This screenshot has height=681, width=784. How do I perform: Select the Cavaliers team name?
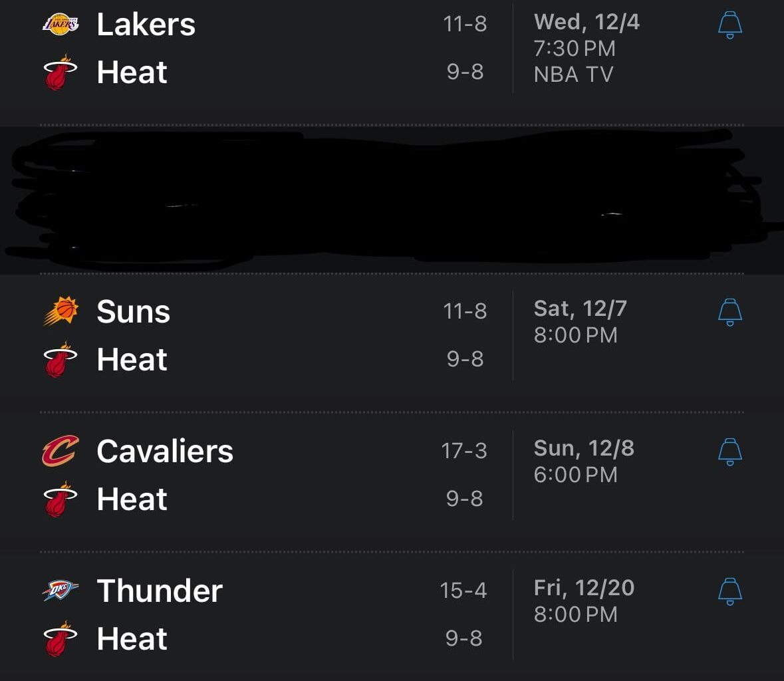click(x=165, y=451)
